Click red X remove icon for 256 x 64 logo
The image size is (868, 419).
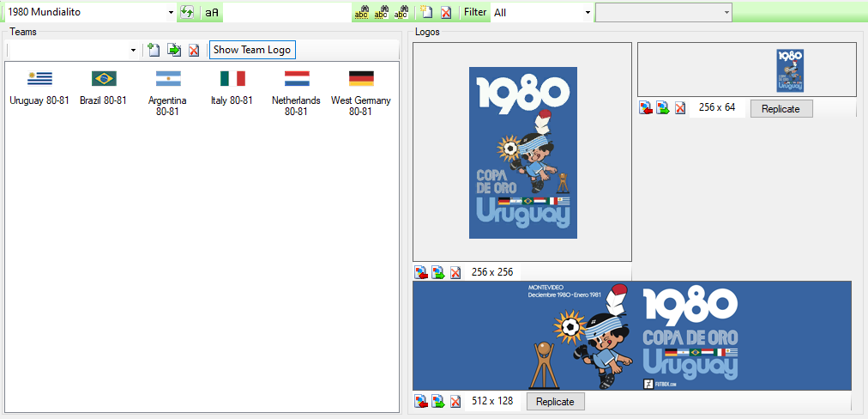[x=680, y=108]
